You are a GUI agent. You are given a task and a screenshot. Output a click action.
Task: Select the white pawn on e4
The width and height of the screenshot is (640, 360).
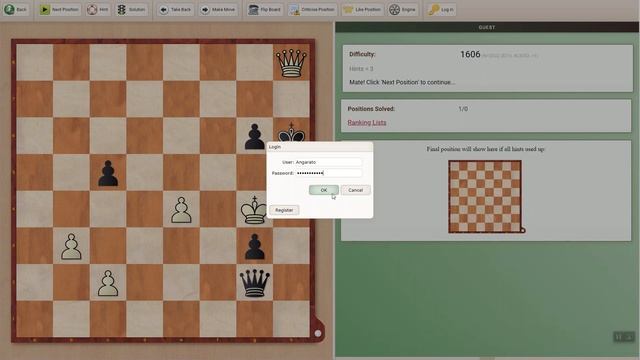pos(181,209)
